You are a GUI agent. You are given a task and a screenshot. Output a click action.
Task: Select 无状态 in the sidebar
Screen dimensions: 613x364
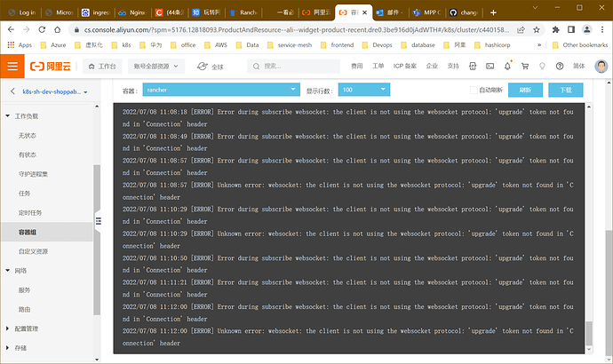click(29, 135)
